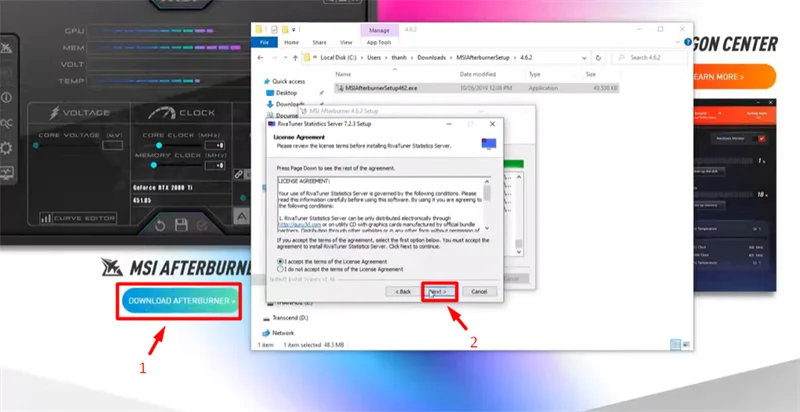Click the Memory Clock value field
The image size is (800, 412).
pyautogui.click(x=214, y=166)
